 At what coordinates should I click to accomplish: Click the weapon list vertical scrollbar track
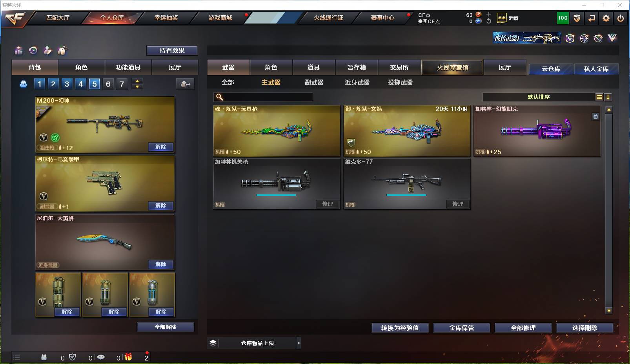tap(609, 210)
